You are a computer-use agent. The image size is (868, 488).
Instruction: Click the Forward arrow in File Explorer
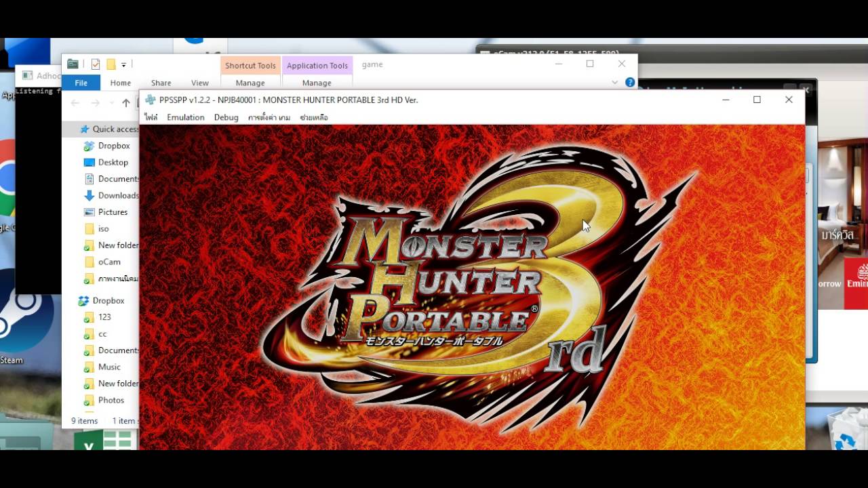tap(96, 103)
